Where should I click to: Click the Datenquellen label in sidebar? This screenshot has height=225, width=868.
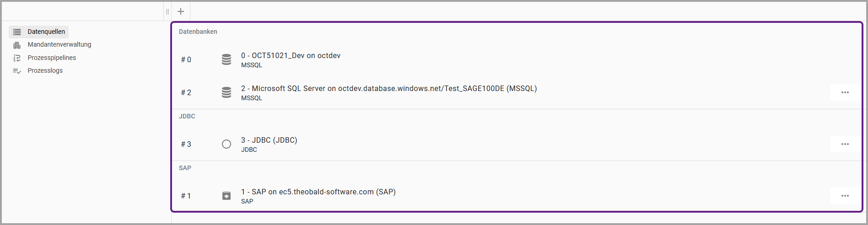pos(46,32)
